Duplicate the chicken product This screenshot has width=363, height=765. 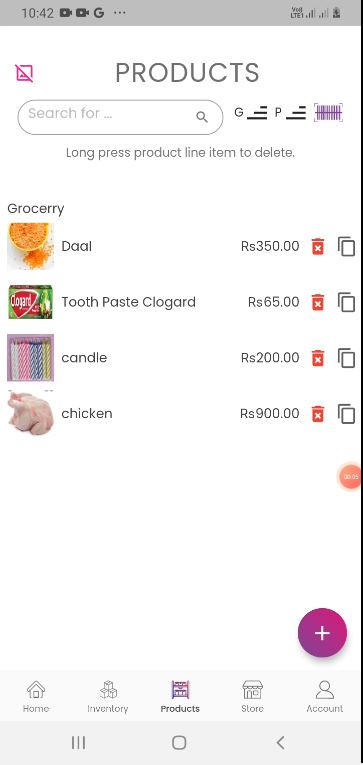[346, 414]
